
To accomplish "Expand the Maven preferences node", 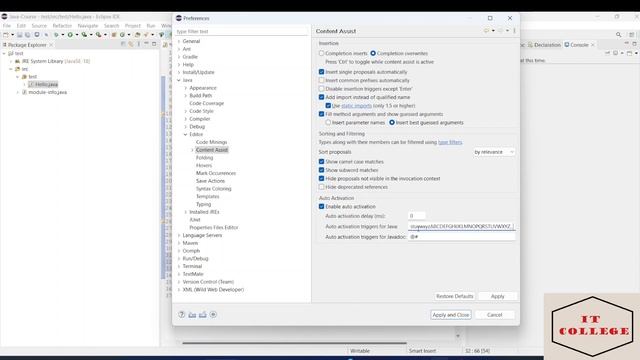I will tap(179, 243).
